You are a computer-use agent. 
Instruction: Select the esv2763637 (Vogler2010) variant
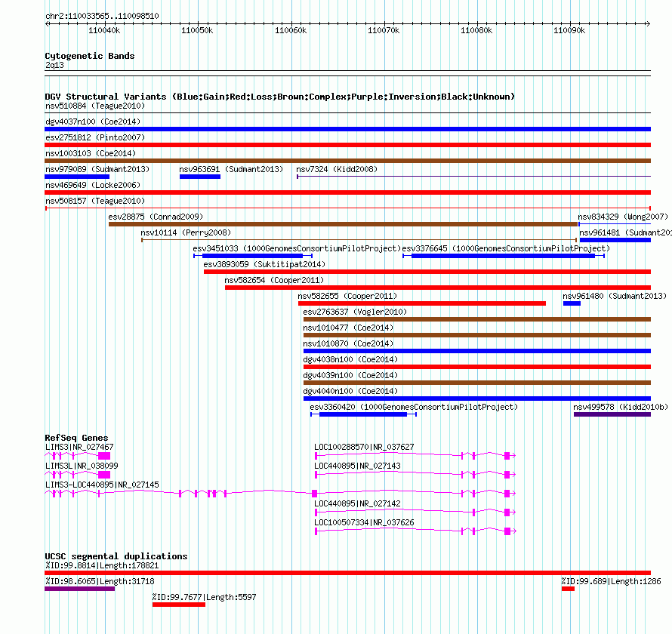477,319
